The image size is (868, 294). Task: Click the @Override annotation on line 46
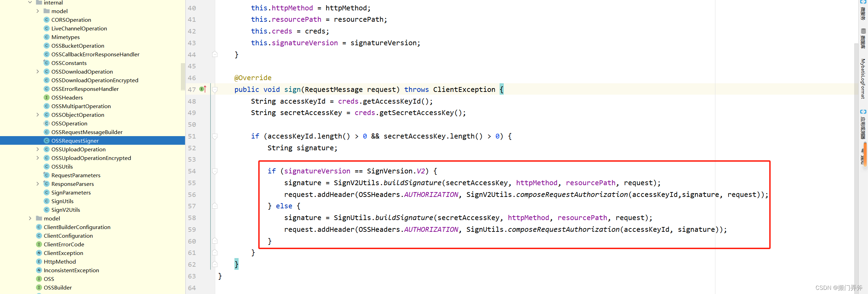pos(253,78)
